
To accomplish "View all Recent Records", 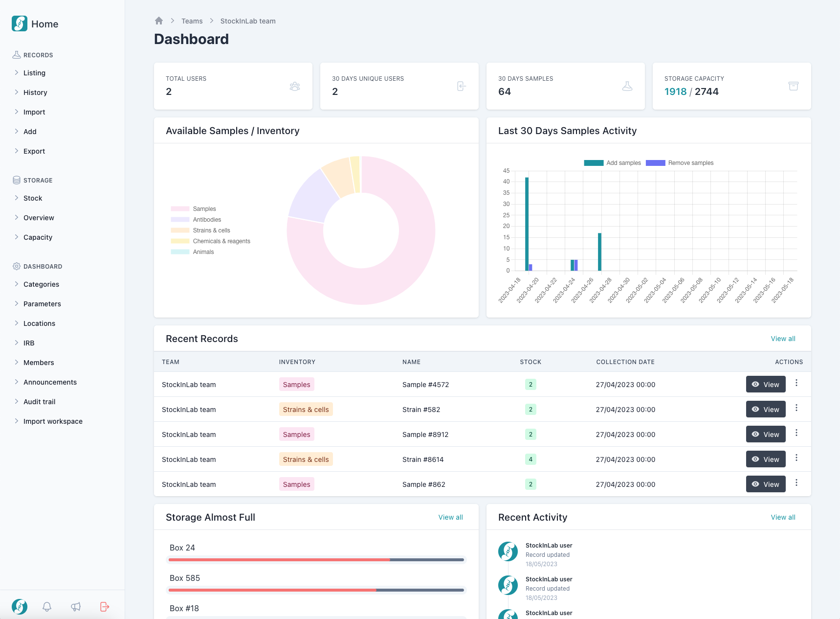I will [783, 339].
